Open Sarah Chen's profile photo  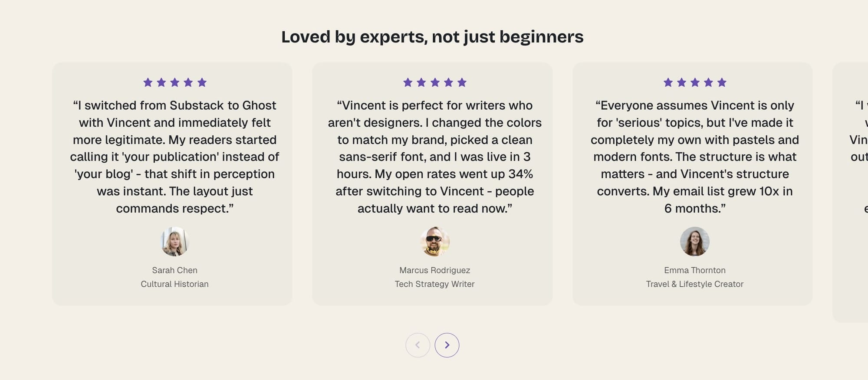point(175,242)
